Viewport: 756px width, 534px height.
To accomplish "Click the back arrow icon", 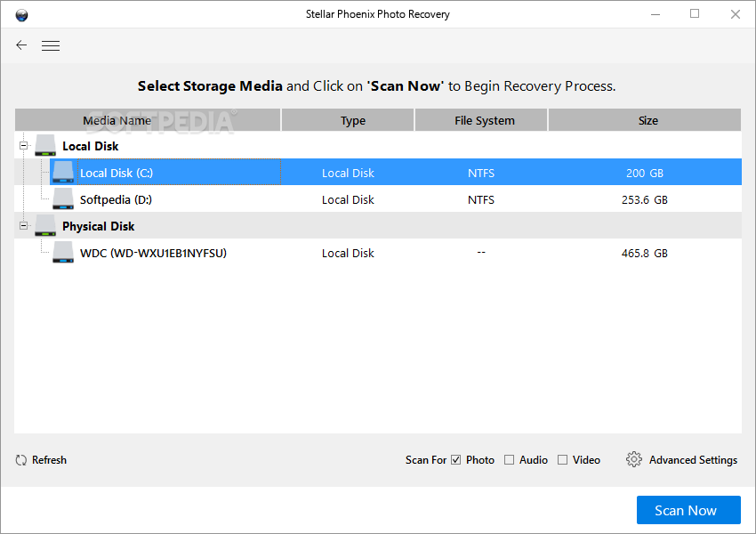I will [x=21, y=45].
